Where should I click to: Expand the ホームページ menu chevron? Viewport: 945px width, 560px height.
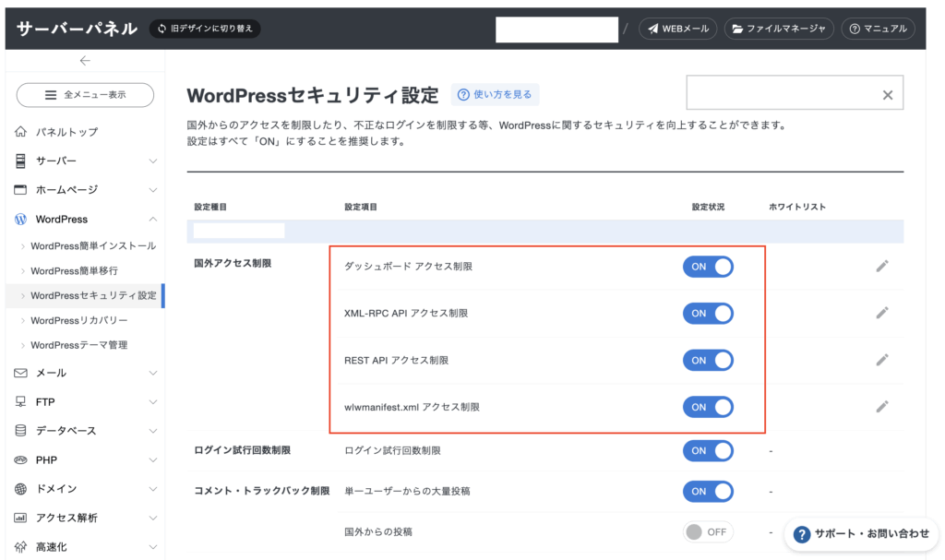tap(153, 190)
